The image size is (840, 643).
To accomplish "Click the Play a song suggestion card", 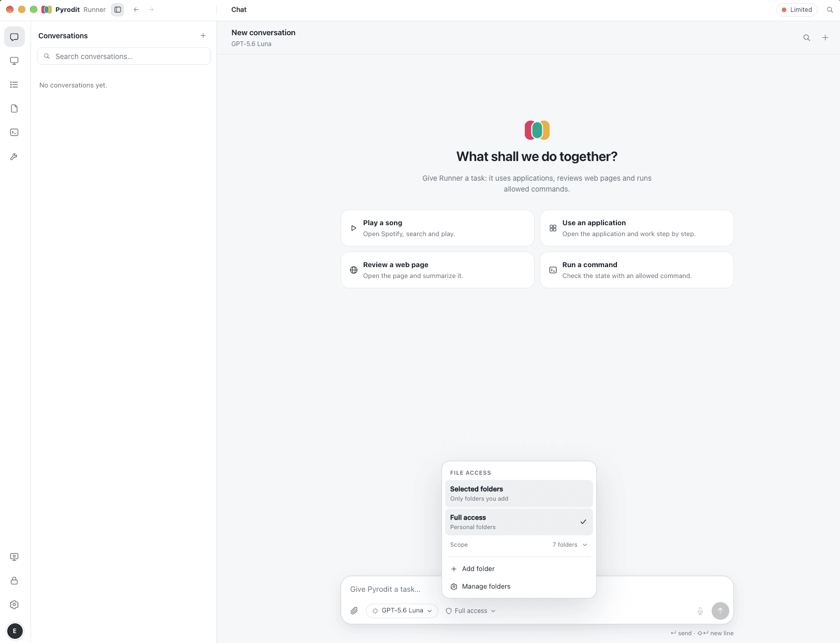I will click(x=437, y=228).
